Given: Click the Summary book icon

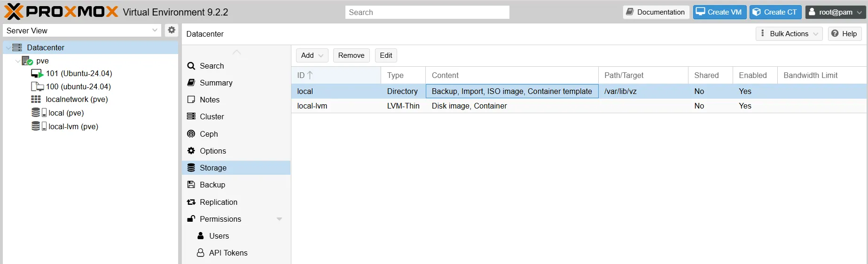Looking at the screenshot, I should [x=191, y=83].
